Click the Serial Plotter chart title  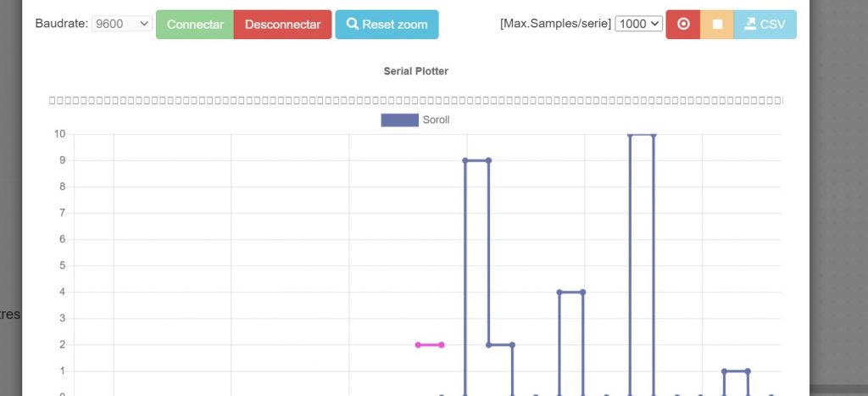[x=415, y=71]
